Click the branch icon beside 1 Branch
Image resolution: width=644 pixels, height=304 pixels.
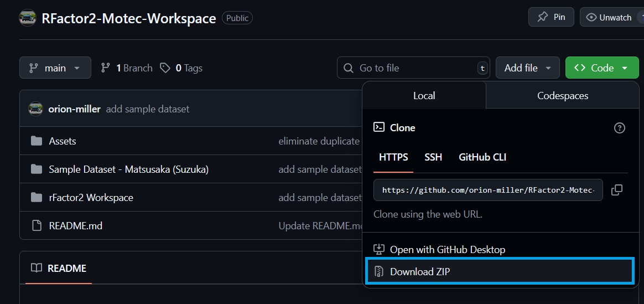[106, 68]
